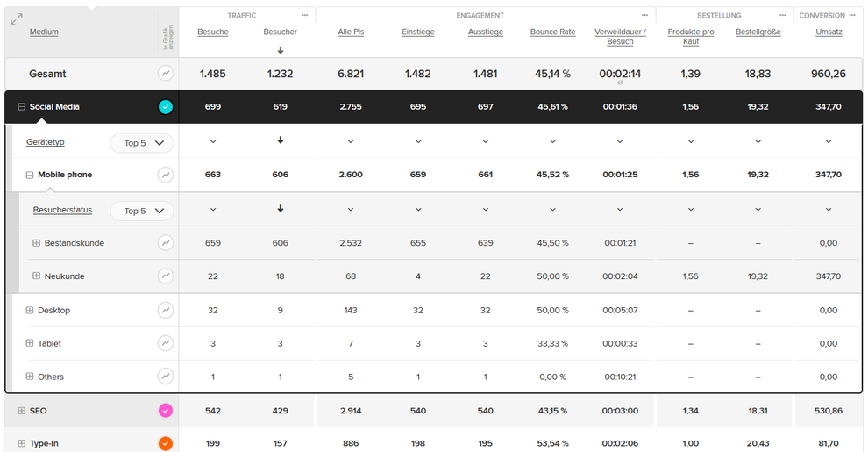The image size is (868, 452).
Task: Open Top 5 dropdown next to Gerätetyp
Action: click(x=142, y=143)
